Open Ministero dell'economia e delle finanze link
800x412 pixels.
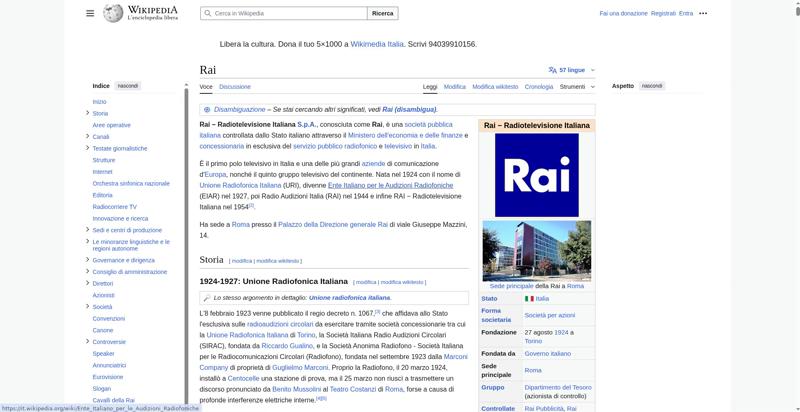[405, 135]
